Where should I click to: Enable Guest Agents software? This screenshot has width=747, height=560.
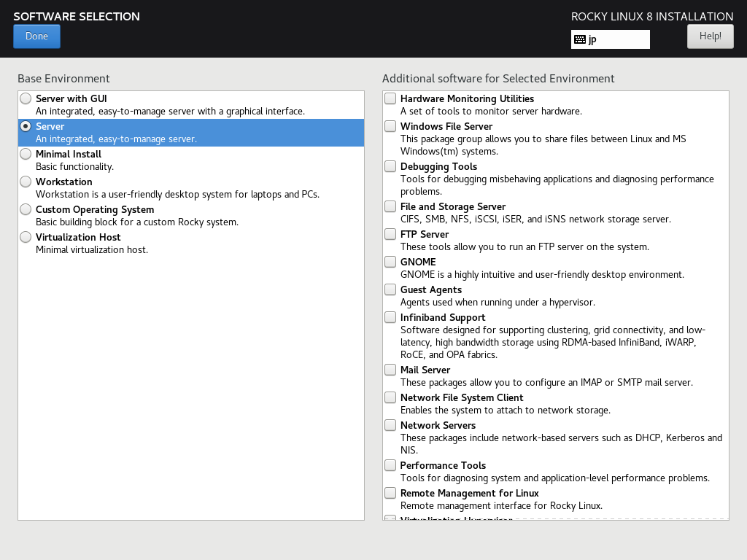390,289
